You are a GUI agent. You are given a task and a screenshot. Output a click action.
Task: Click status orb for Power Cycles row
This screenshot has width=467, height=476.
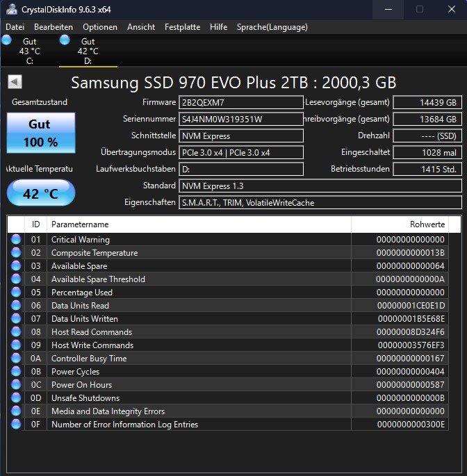pyautogui.click(x=16, y=371)
